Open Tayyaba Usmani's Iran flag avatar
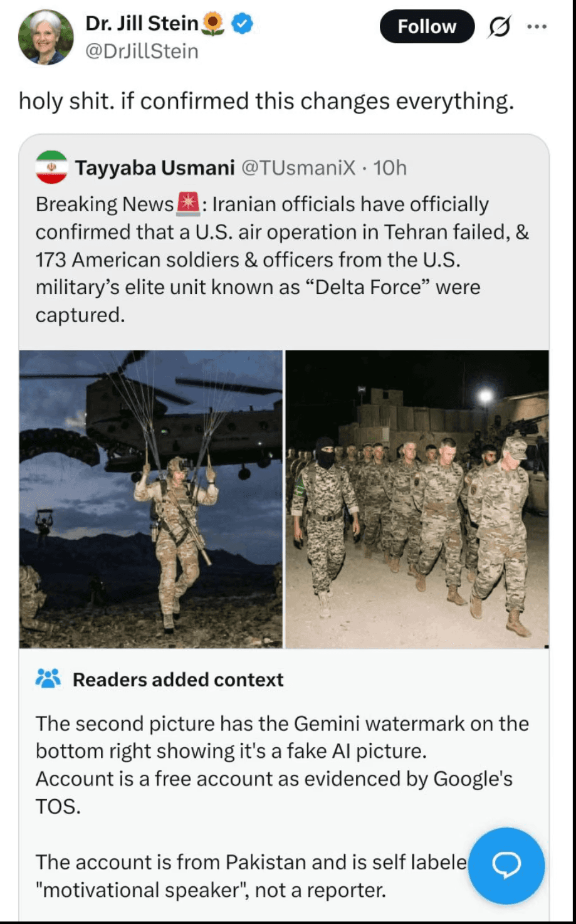 pos(51,167)
